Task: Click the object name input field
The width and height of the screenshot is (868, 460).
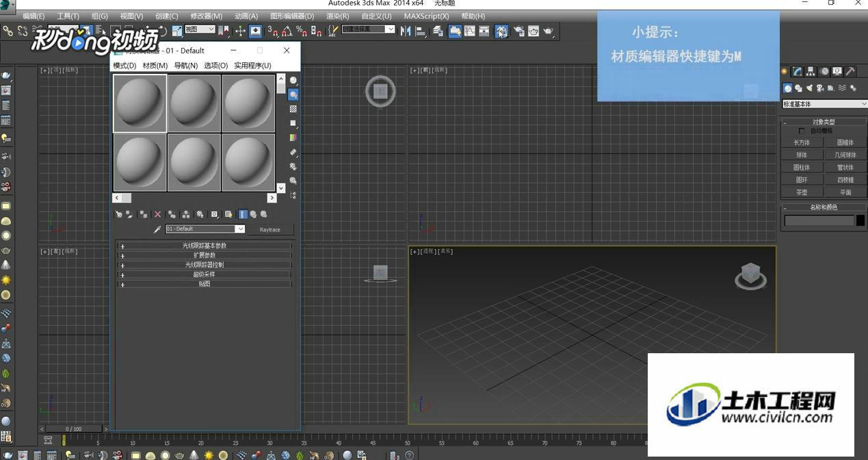Action: [819, 220]
